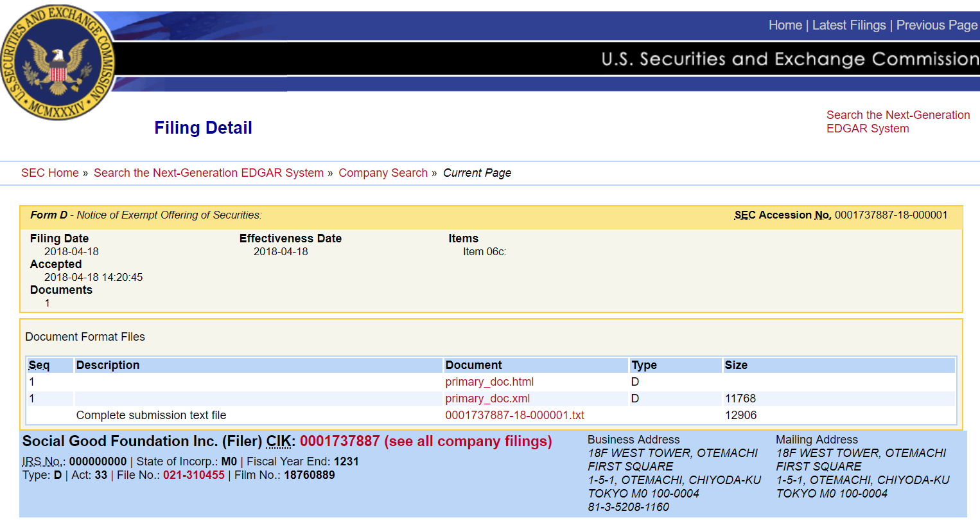Select Fiscal Year End 1231 value
Screen dimensions: 980x520
(346, 462)
